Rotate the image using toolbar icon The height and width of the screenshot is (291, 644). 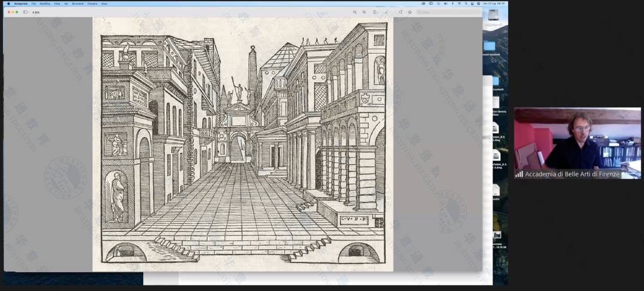[401, 12]
